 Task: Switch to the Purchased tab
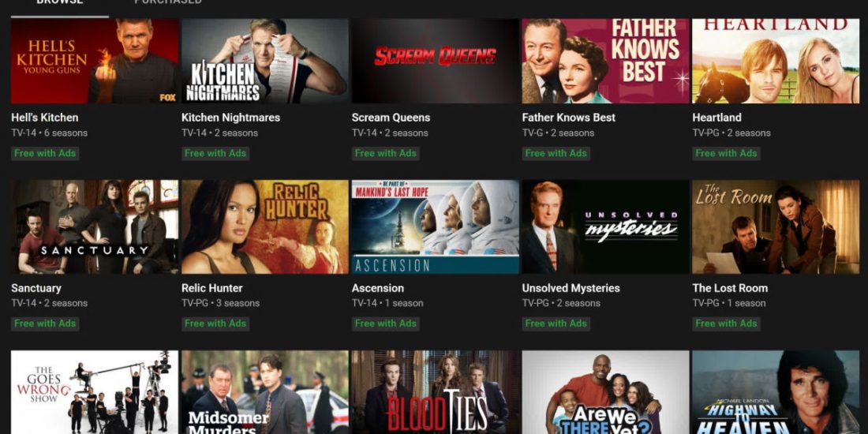168,3
